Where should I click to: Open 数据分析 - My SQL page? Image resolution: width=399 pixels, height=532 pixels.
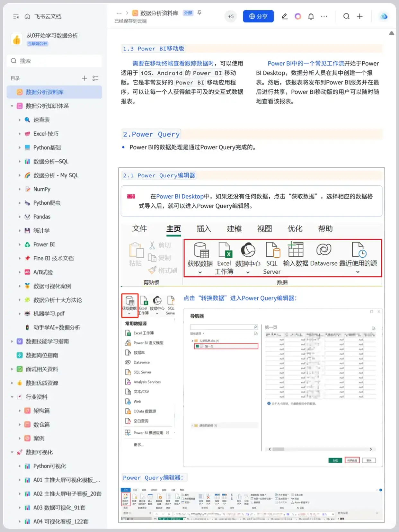[x=56, y=175]
